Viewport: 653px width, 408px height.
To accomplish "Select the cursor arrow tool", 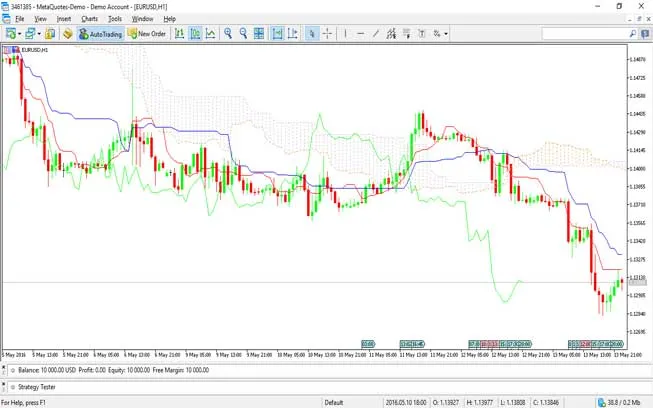I will click(312, 34).
